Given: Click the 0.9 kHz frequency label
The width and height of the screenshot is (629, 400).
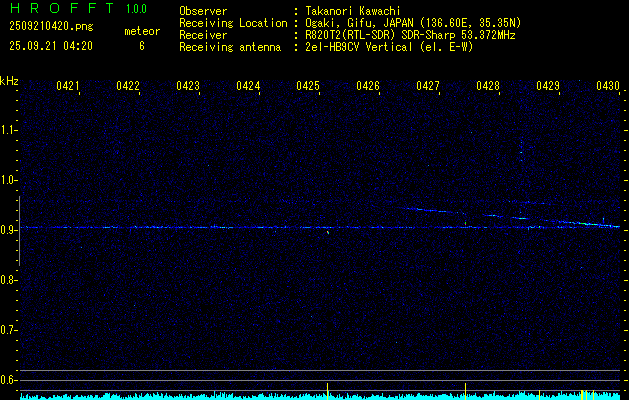Looking at the screenshot, I should pos(8,230).
